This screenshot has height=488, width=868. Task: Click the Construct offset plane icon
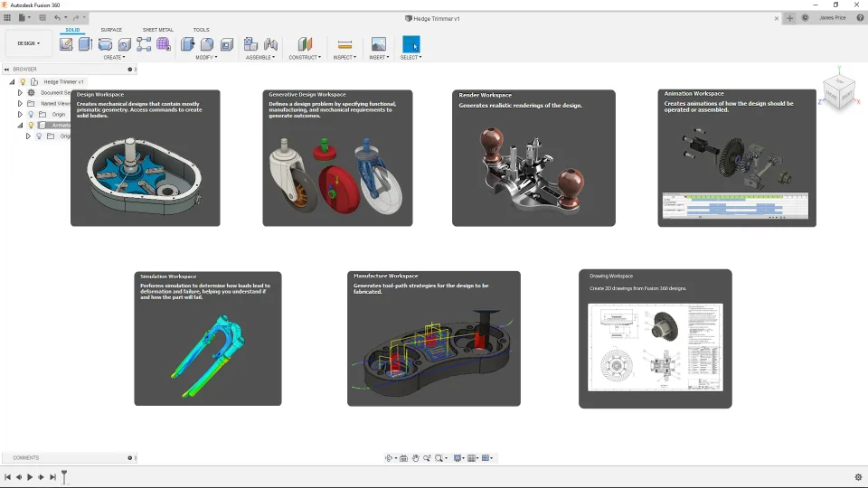[305, 44]
